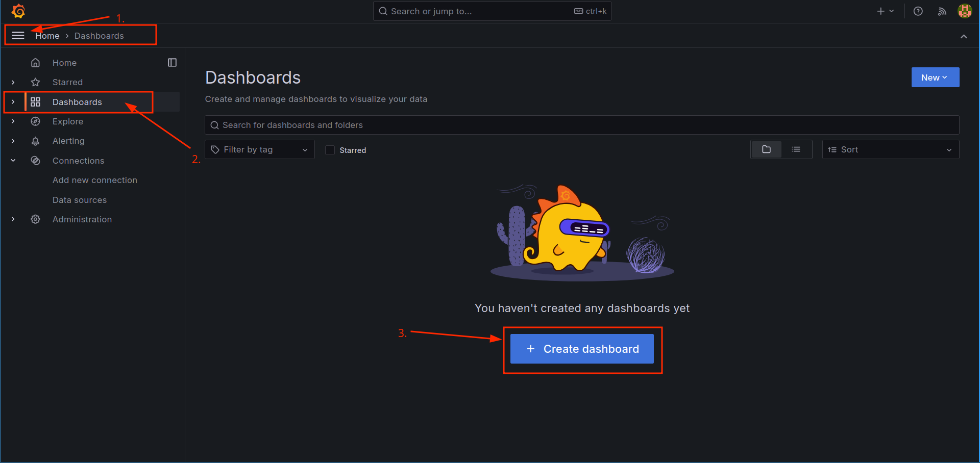Open the Filter by tag dropdown
The image size is (980, 463).
[260, 149]
